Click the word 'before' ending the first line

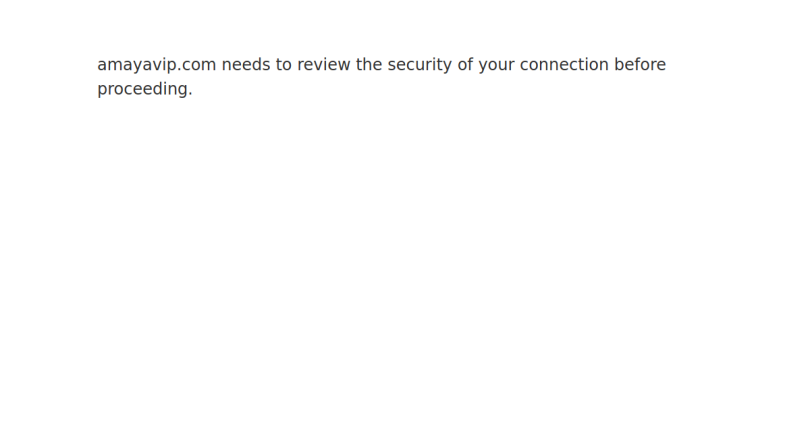point(640,65)
